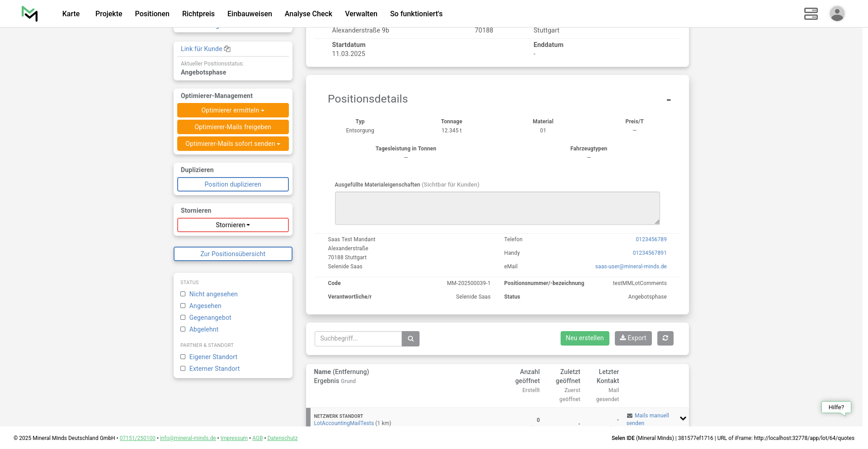Click the Mineral Minds logo icon
Image resolution: width=868 pixels, height=449 pixels.
30,14
